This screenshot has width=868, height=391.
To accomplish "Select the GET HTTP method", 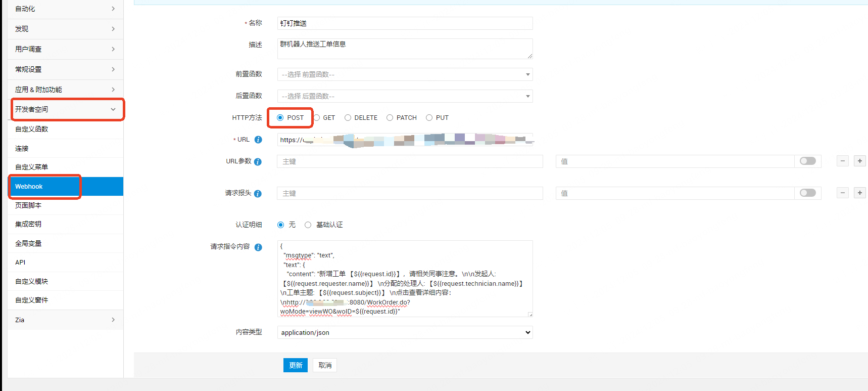I will tap(317, 118).
